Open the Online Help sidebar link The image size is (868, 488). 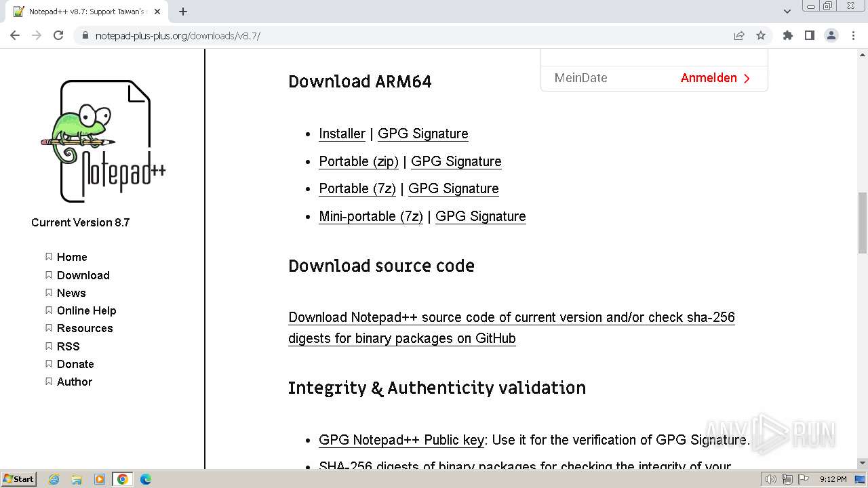click(87, 310)
